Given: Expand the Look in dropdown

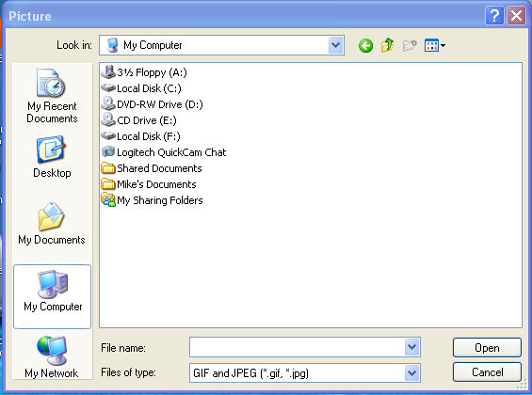Looking at the screenshot, I should 335,45.
